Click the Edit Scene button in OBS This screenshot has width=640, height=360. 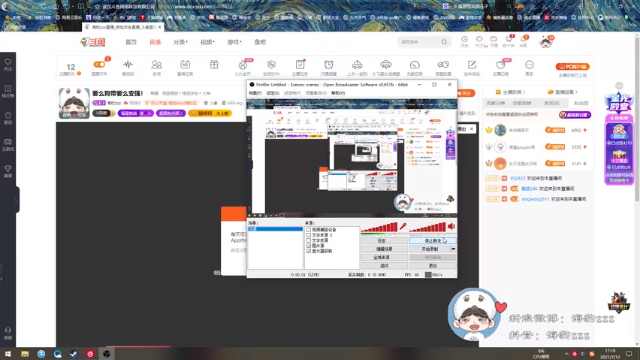(384, 249)
